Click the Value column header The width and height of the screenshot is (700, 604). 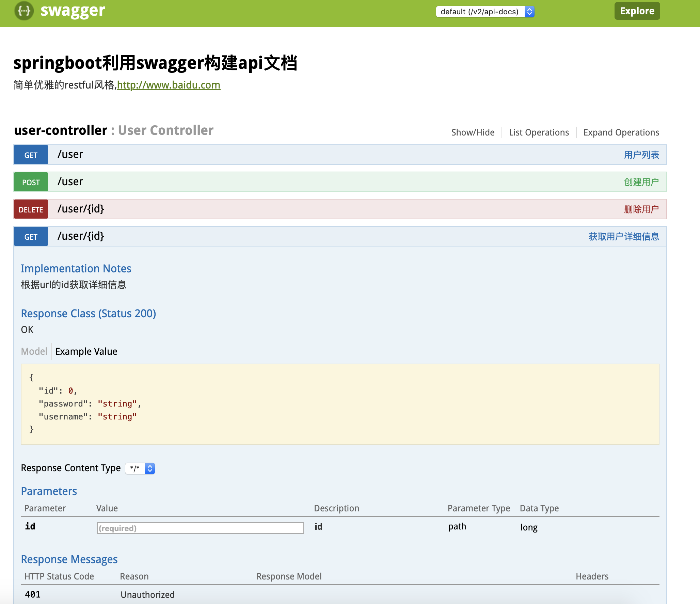[107, 508]
